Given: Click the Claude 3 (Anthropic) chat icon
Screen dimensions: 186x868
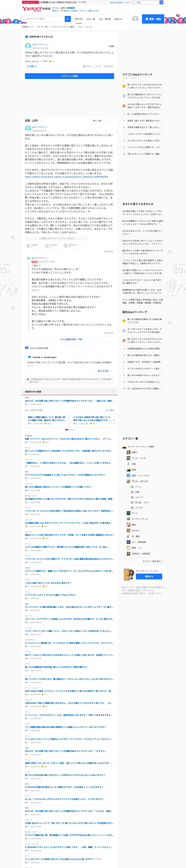Looking at the screenshot, I should point(29,357).
